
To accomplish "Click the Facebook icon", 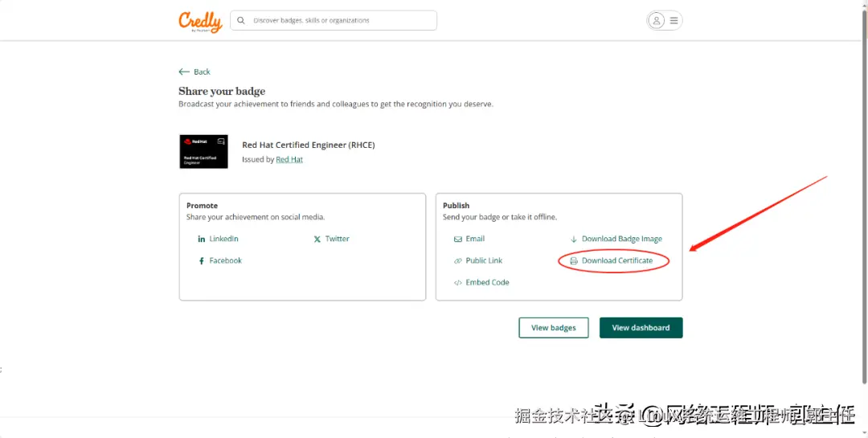I will [x=202, y=261].
